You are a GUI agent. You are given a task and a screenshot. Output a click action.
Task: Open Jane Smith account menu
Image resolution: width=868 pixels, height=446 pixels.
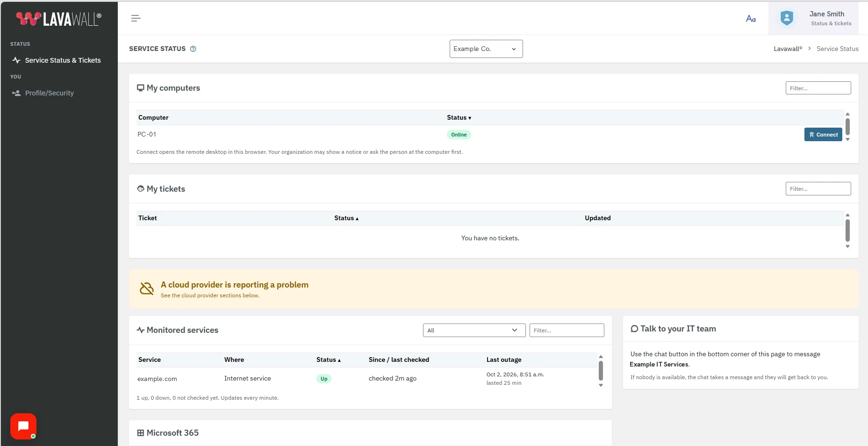pos(813,18)
